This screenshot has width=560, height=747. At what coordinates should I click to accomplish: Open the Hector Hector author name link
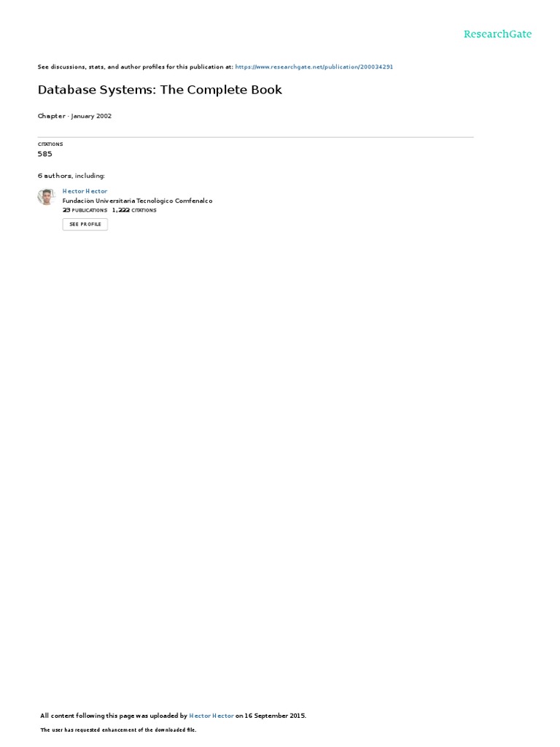[x=85, y=191]
